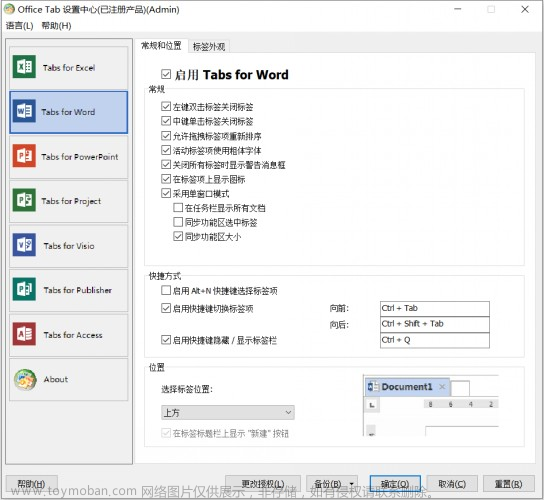Open the 备份(B) dropdown arrow
The image size is (544, 500).
coord(352,484)
